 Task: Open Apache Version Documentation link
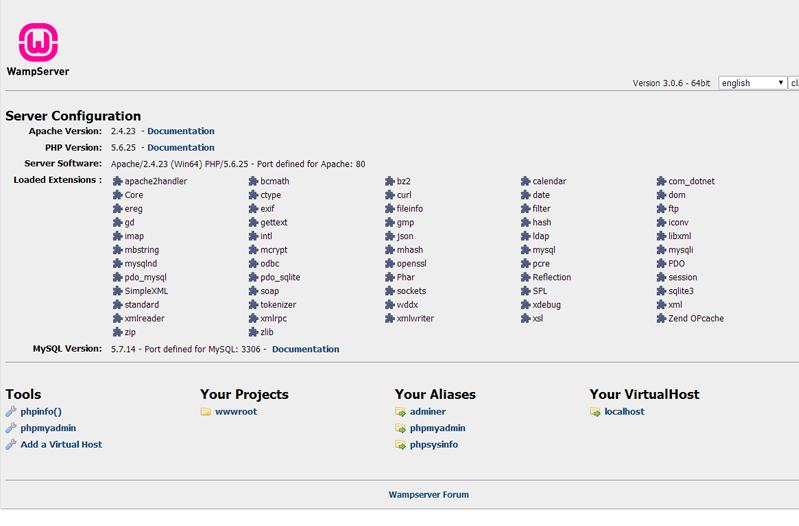[181, 131]
